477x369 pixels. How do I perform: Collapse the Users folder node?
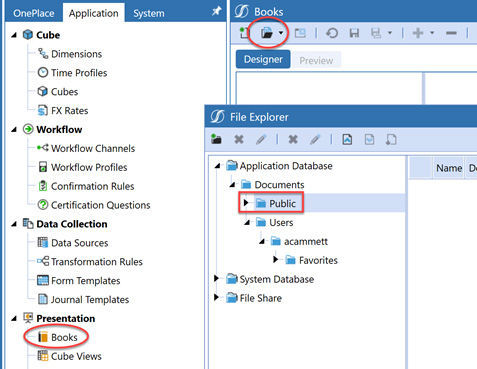(x=247, y=222)
